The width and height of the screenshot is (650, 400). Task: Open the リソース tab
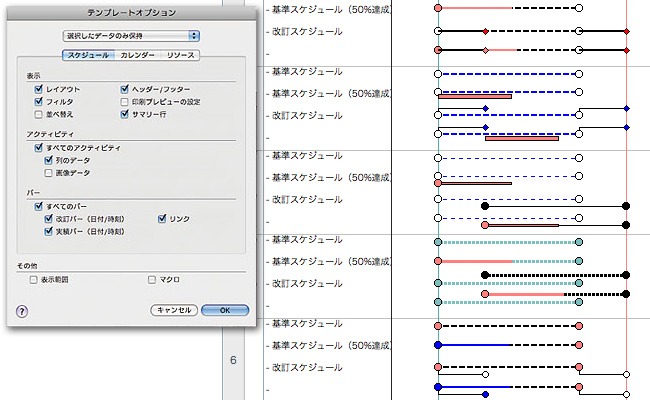[180, 55]
